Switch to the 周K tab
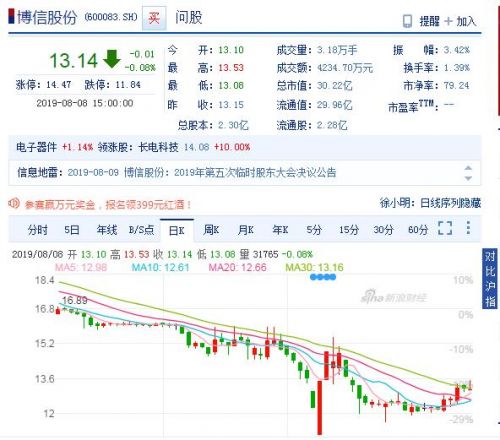The height and width of the screenshot is (440, 500). pyautogui.click(x=211, y=230)
